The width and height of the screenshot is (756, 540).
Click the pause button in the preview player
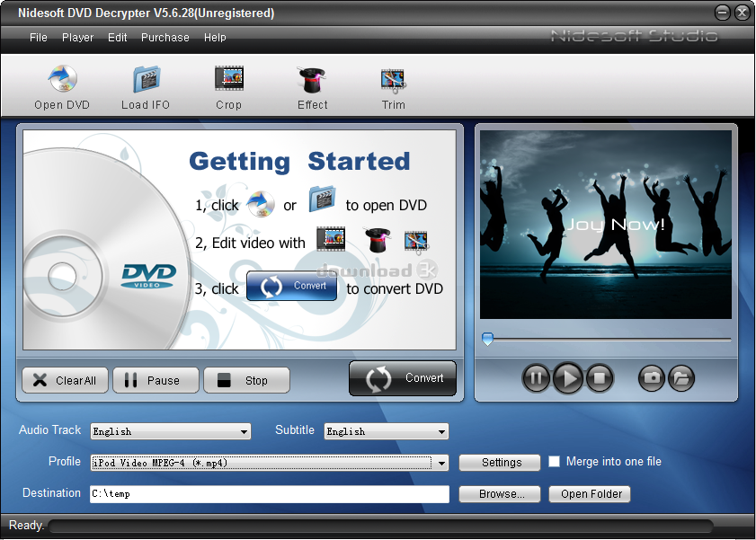coord(536,378)
